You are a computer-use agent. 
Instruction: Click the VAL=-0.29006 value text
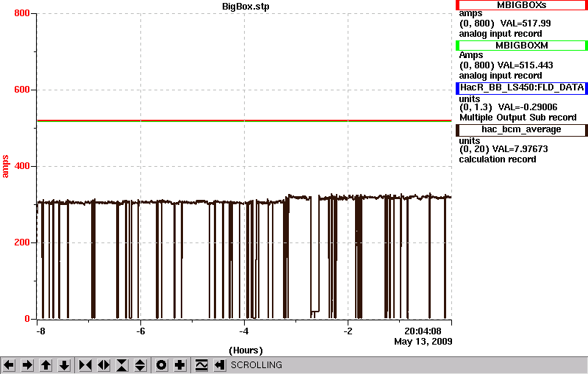(x=528, y=107)
